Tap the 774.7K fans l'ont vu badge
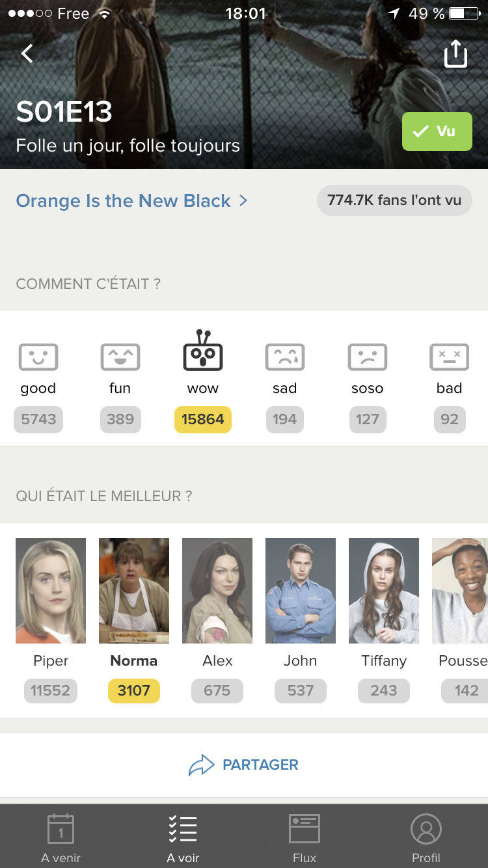 [x=394, y=200]
